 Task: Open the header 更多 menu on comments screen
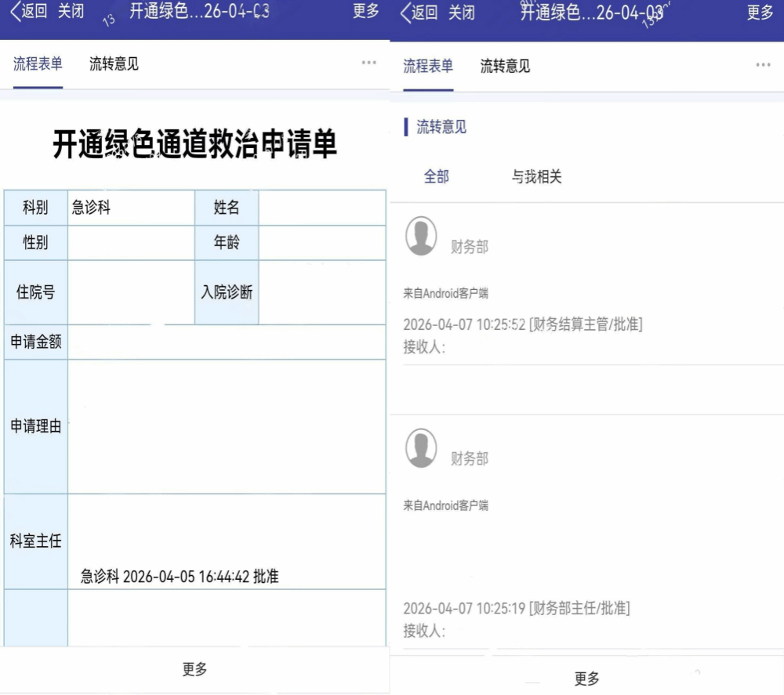(x=760, y=13)
